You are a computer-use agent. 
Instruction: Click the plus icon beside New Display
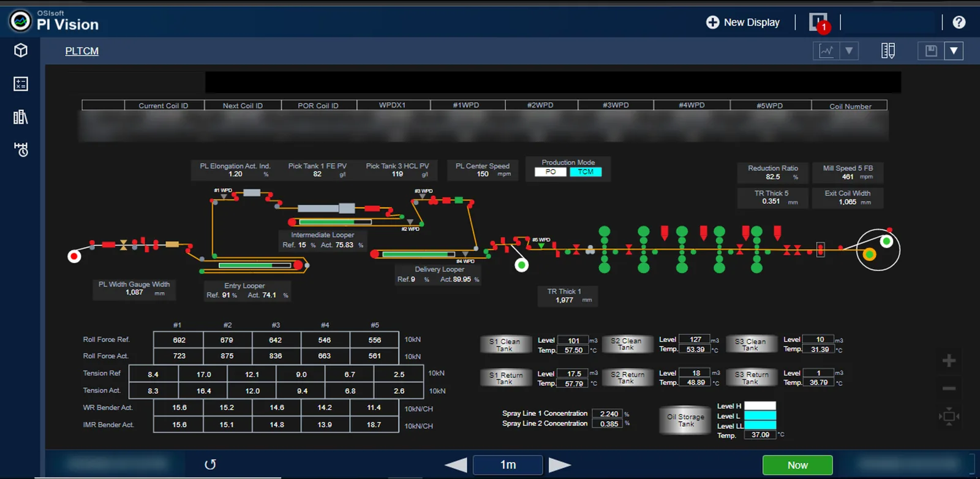[712, 22]
